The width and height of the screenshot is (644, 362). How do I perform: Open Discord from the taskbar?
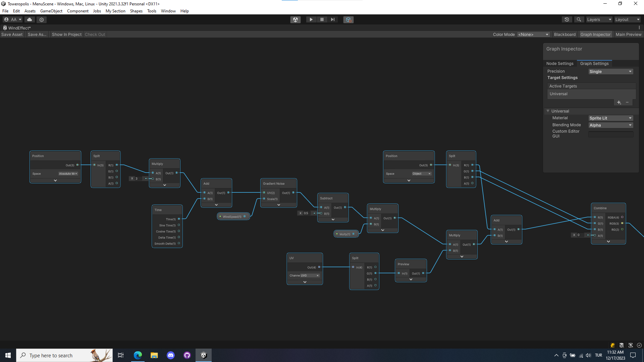click(x=171, y=355)
